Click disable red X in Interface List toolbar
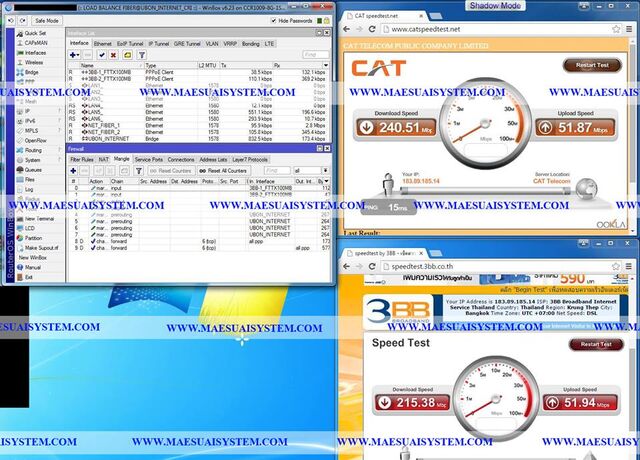Screen dimensions: 640x460 pyautogui.click(x=113, y=55)
